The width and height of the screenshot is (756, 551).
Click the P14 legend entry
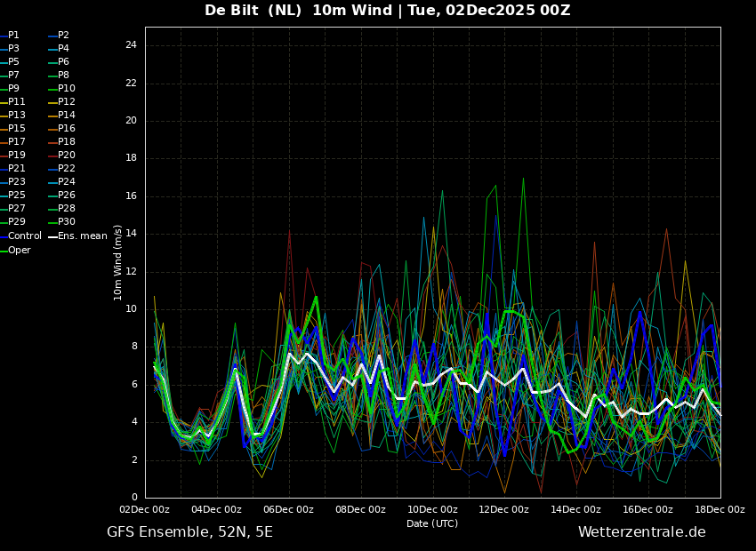point(67,116)
